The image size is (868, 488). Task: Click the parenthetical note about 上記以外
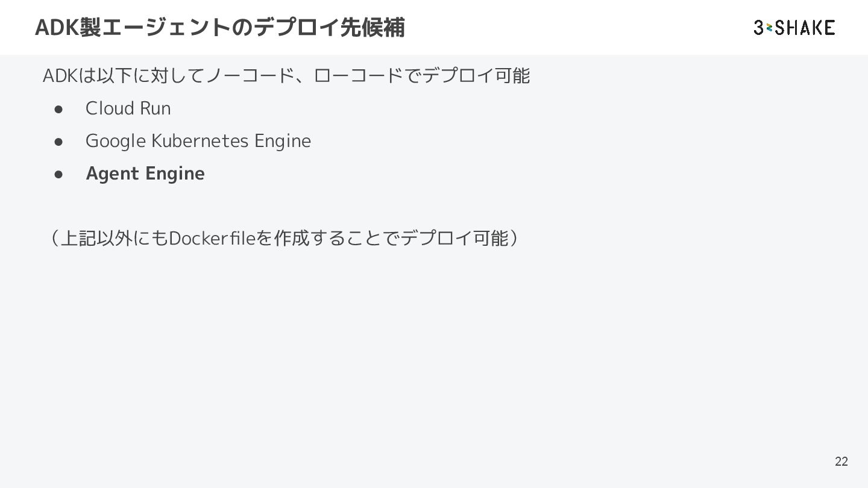[283, 239]
